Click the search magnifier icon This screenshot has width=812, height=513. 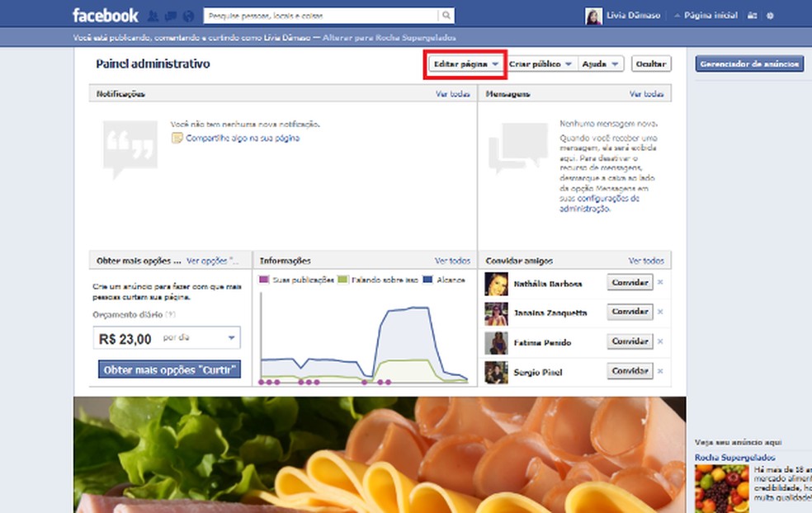[x=445, y=15]
